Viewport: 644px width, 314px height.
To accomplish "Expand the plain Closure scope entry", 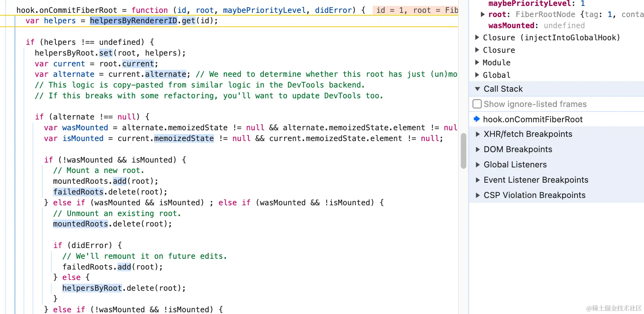I will click(x=477, y=50).
